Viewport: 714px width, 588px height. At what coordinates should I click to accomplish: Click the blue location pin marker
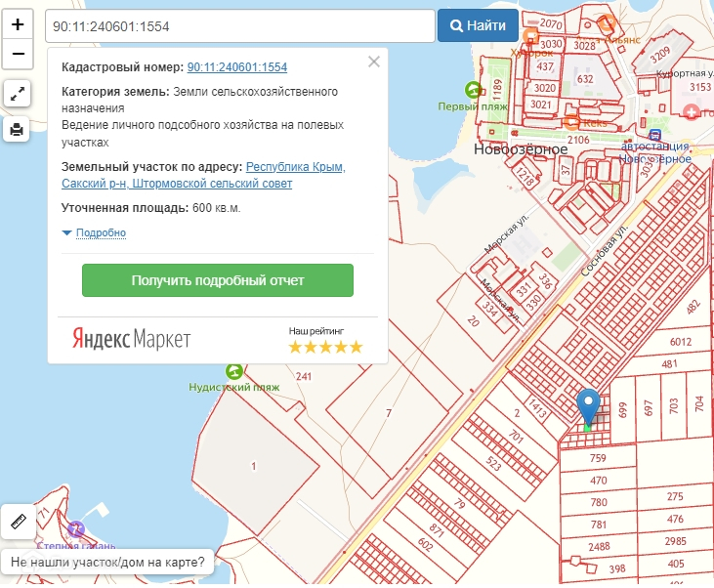pyautogui.click(x=588, y=407)
